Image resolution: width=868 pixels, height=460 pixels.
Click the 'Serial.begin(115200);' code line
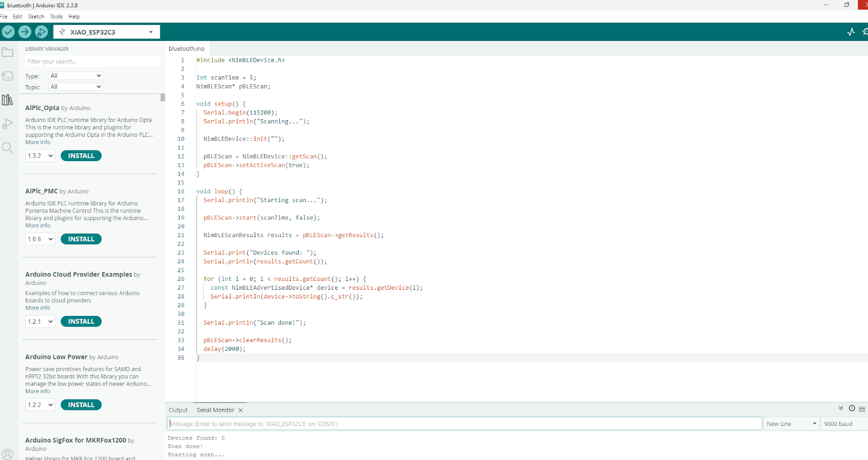[240, 112]
